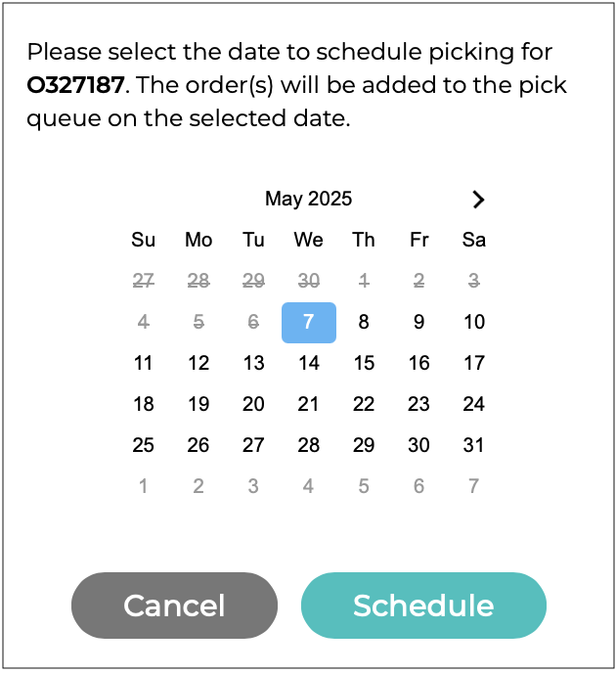Select May 31 on the calendar
The height and width of the screenshot is (673, 616).
(474, 445)
